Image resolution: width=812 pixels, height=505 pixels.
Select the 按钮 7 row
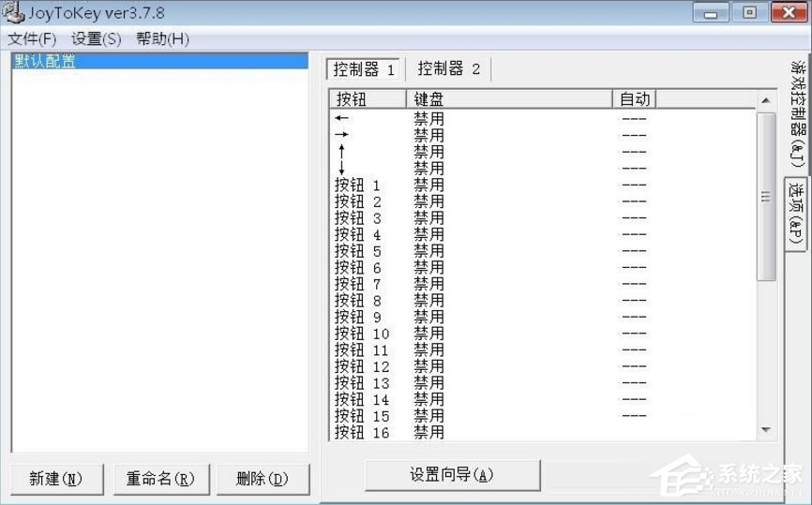point(543,284)
